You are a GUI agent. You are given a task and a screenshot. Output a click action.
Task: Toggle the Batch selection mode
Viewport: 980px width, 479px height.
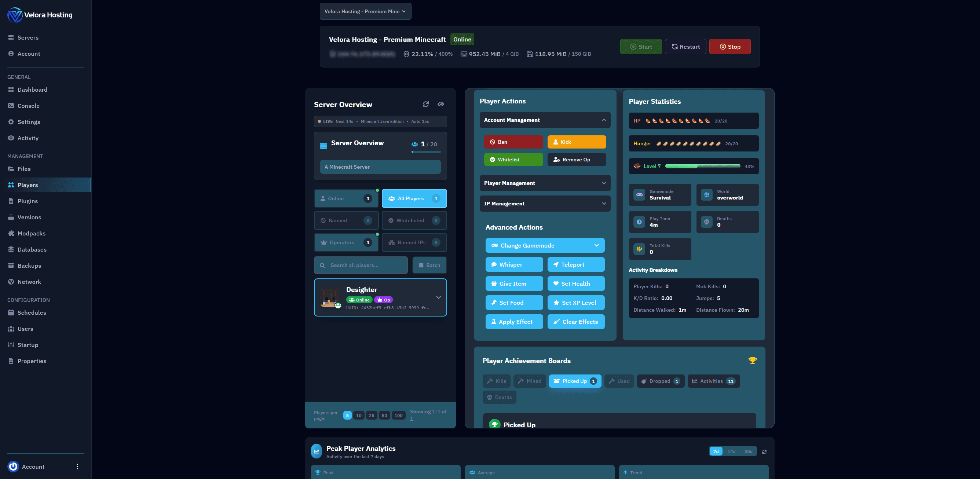tap(429, 265)
